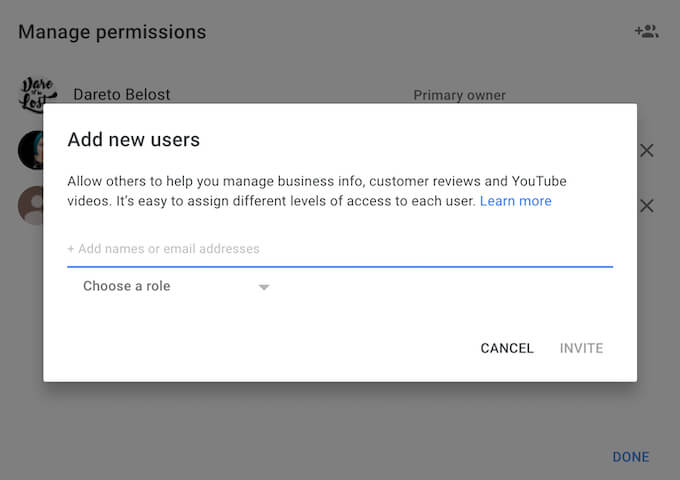
Task: Click the third user's default avatar
Action: tap(30, 205)
